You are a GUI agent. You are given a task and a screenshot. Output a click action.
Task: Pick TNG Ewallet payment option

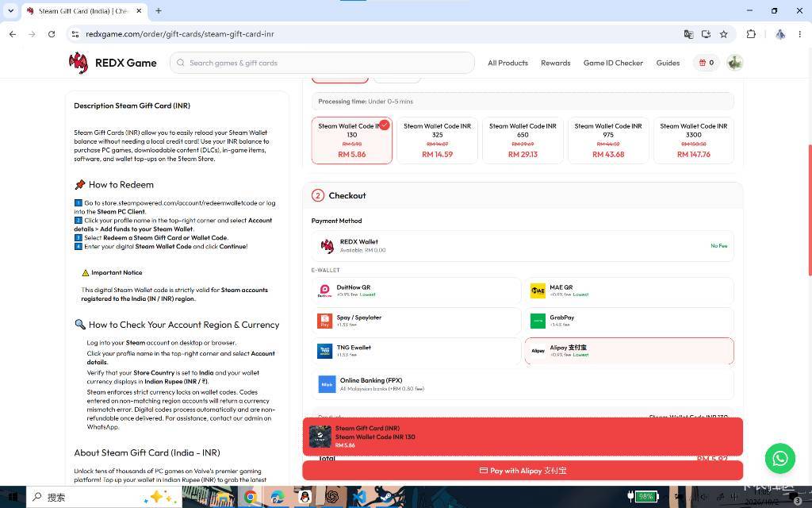pyautogui.click(x=416, y=351)
